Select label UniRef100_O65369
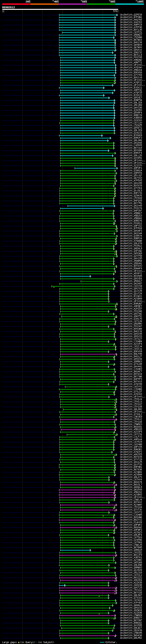The height and width of the screenshot is (644, 146). pos(131,254)
